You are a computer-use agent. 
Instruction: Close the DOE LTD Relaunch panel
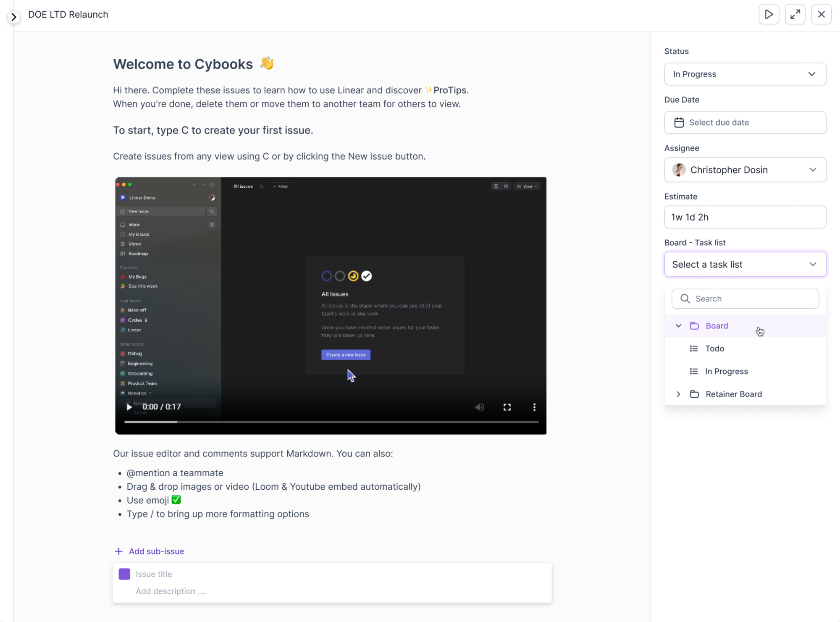point(821,14)
